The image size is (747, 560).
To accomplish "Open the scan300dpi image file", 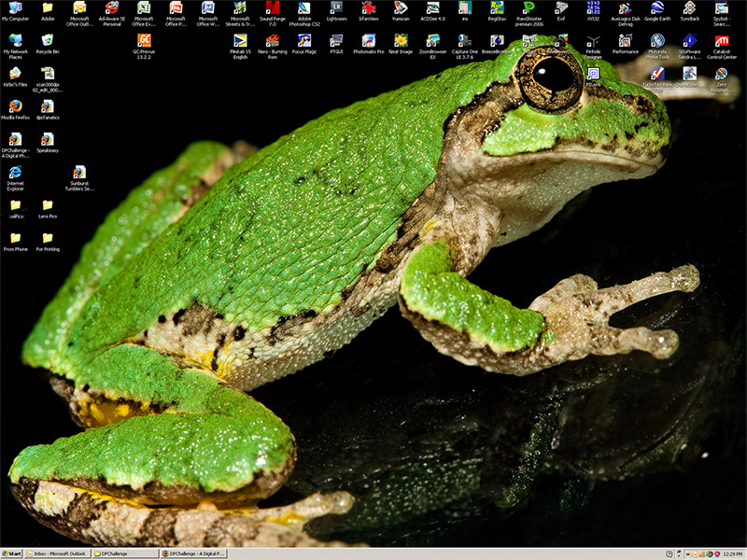I will [48, 79].
